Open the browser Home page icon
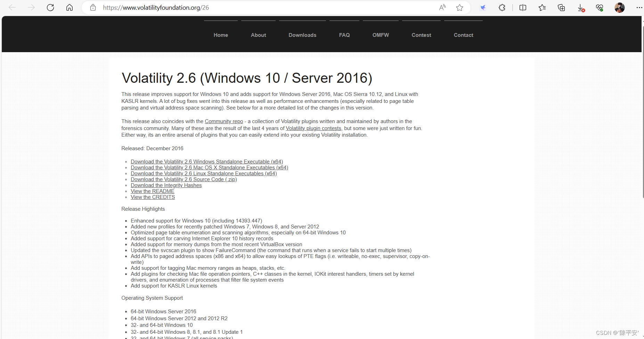 [x=69, y=7]
